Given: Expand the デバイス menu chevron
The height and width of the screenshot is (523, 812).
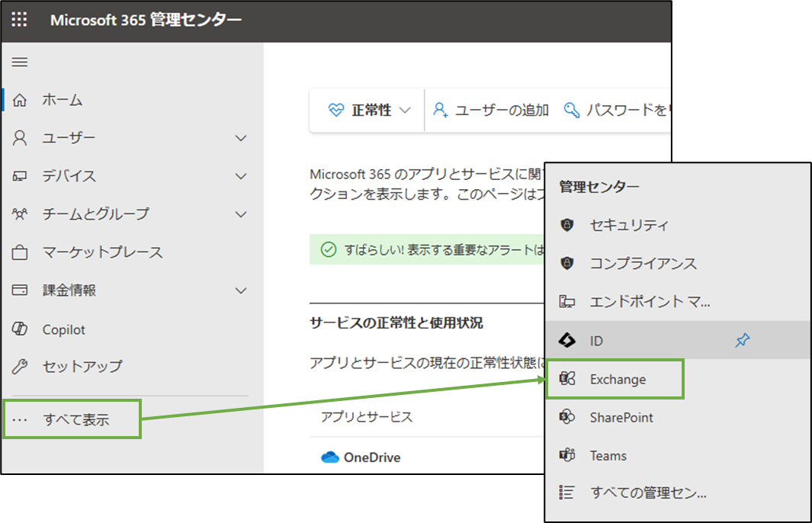Looking at the screenshot, I should click(241, 177).
